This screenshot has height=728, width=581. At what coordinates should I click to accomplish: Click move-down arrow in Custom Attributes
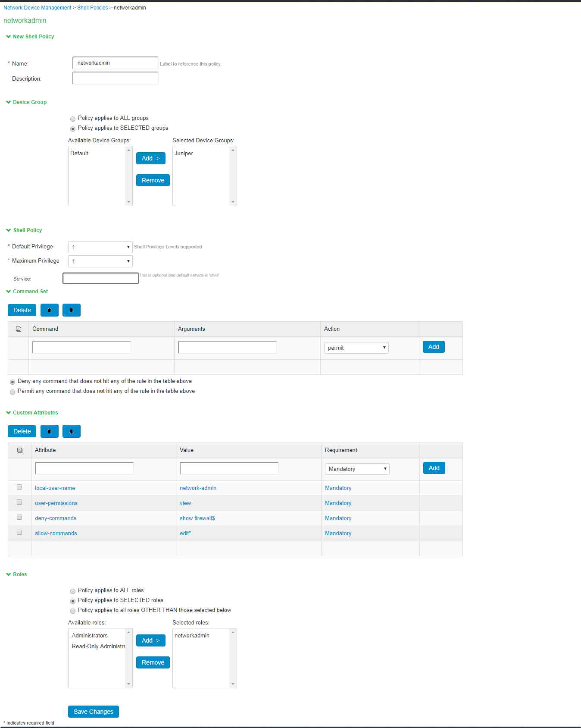pyautogui.click(x=71, y=431)
